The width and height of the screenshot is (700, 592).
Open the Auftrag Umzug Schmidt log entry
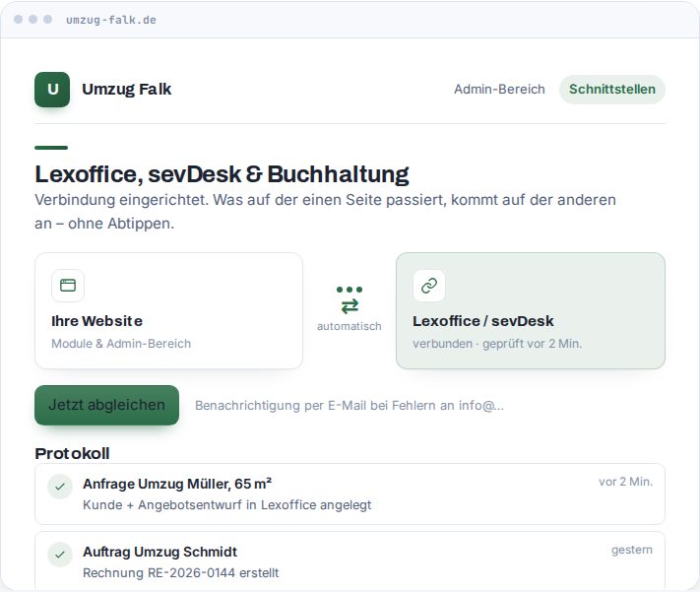[x=350, y=561]
